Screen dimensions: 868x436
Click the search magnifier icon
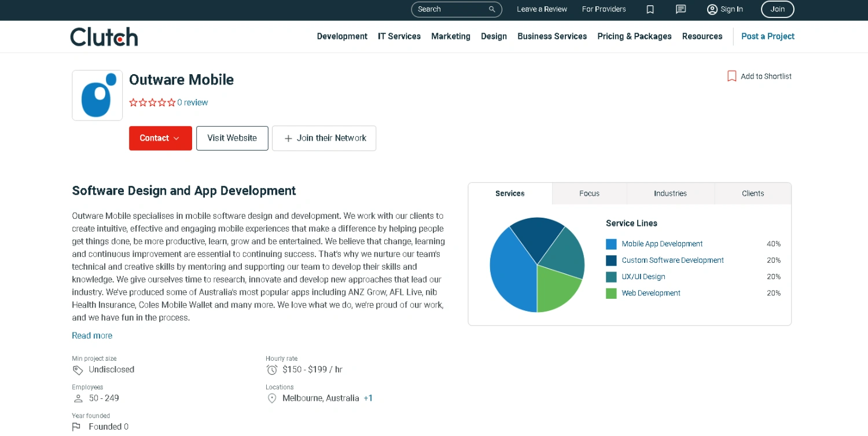point(492,9)
